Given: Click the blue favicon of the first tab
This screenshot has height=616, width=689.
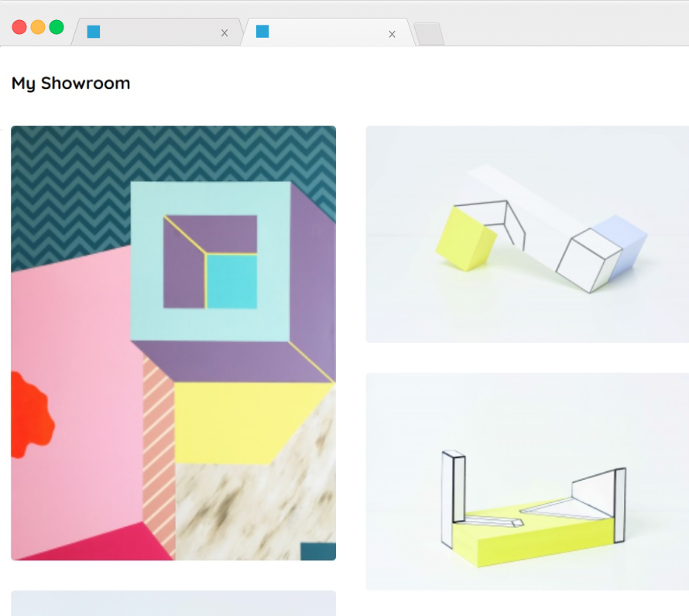Looking at the screenshot, I should pyautogui.click(x=94, y=32).
